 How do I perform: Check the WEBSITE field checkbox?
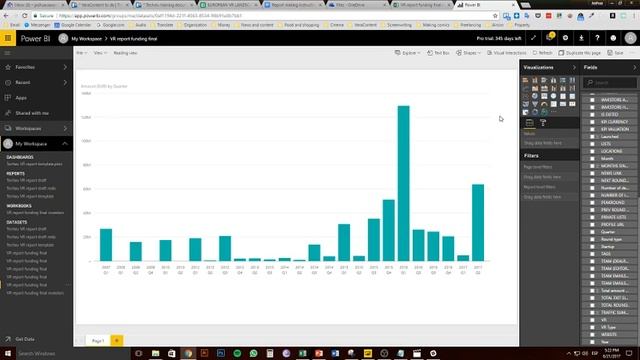pyautogui.click(x=592, y=335)
